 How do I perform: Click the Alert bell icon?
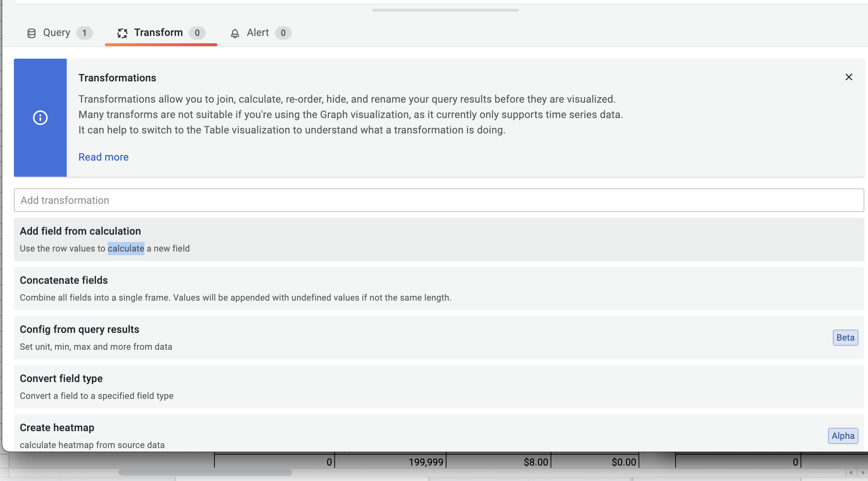coord(235,33)
